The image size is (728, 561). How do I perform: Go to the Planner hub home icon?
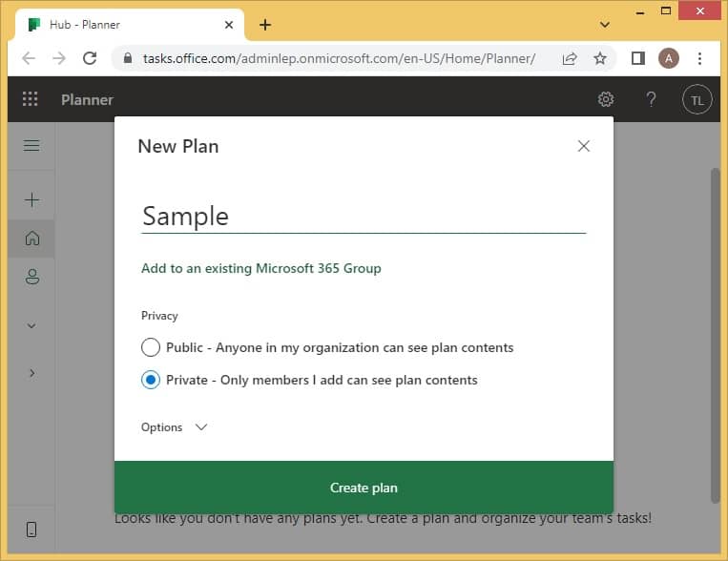[x=32, y=239]
